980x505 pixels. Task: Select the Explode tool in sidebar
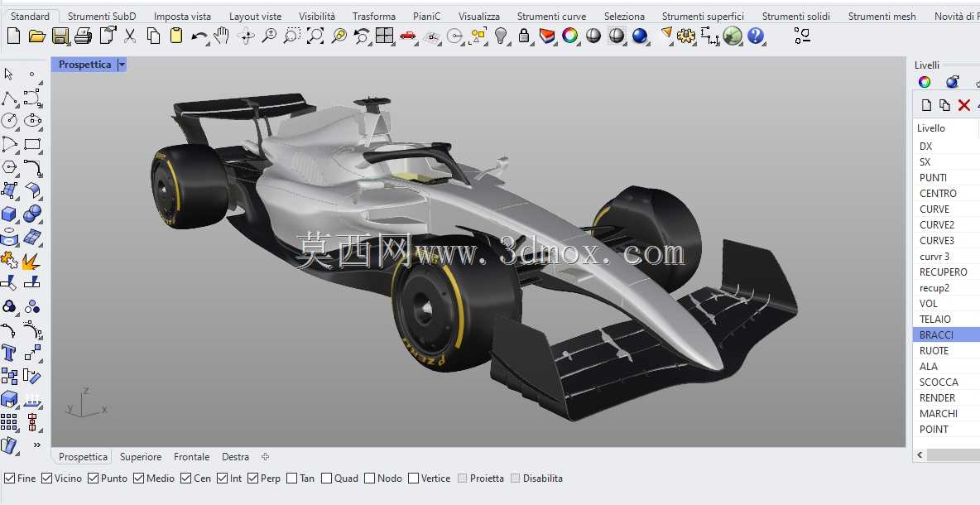click(31, 261)
